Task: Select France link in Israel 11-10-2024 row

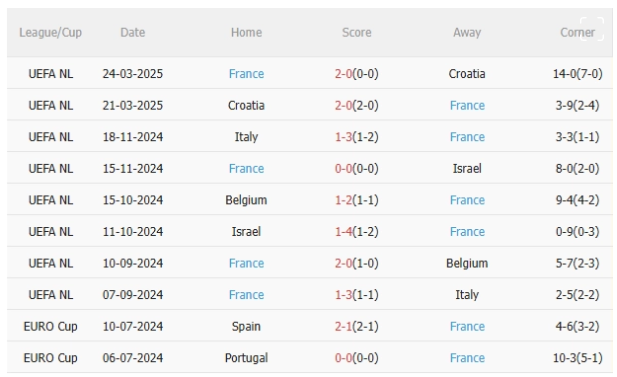Action: coord(467,231)
